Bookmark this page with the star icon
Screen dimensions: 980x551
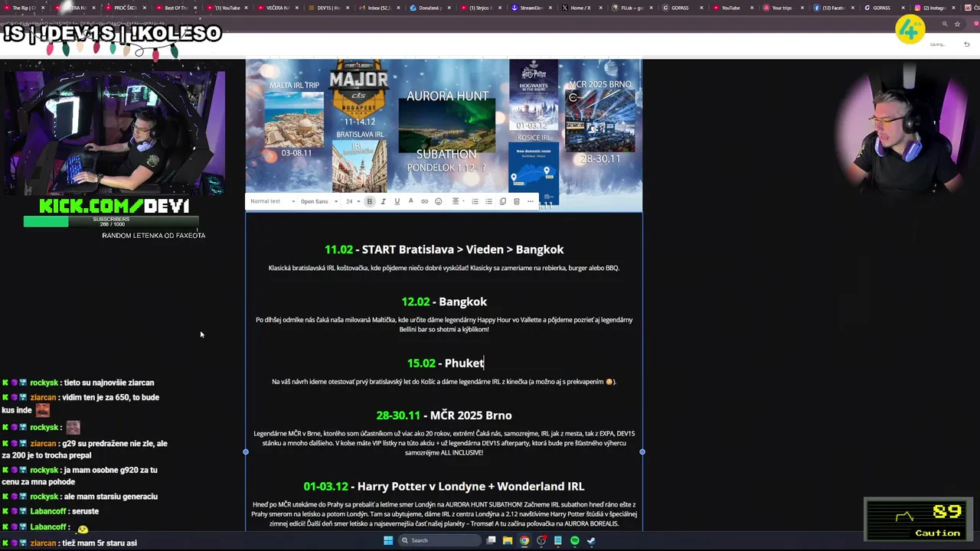(x=957, y=24)
